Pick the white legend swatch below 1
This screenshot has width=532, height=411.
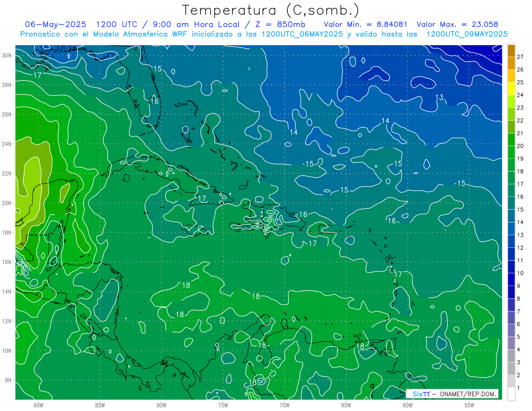pyautogui.click(x=511, y=394)
